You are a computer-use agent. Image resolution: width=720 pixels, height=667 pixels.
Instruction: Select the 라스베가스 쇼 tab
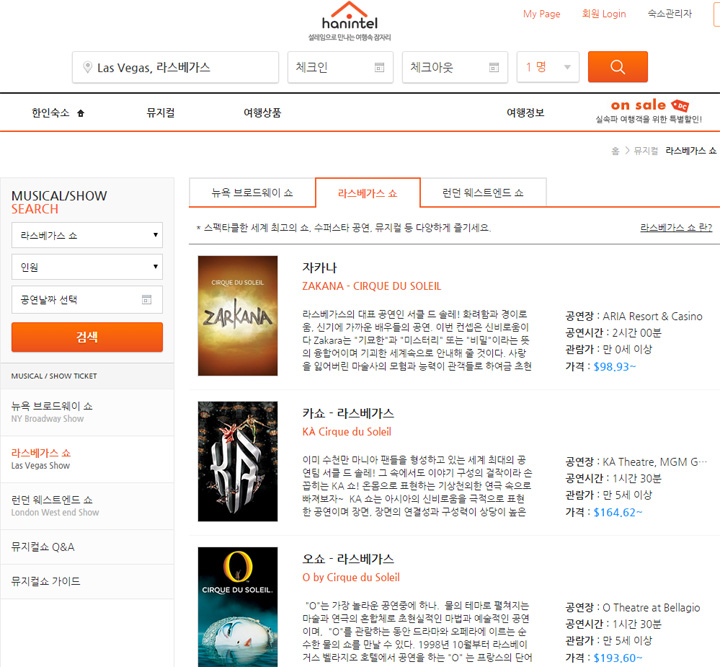(367, 193)
